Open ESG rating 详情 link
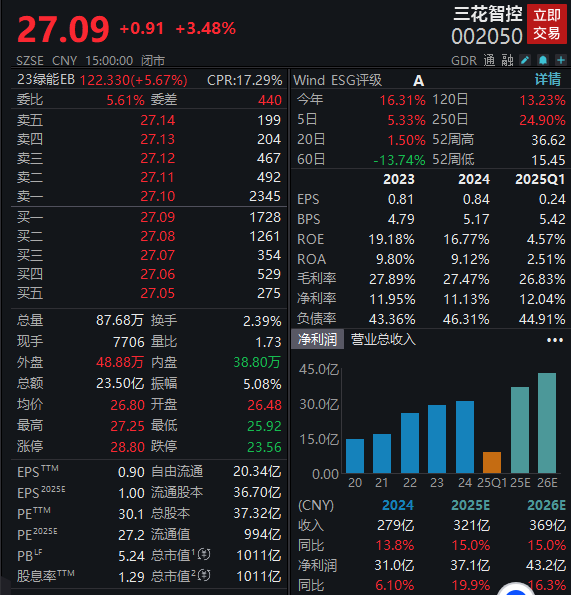The image size is (571, 595). coord(548,80)
